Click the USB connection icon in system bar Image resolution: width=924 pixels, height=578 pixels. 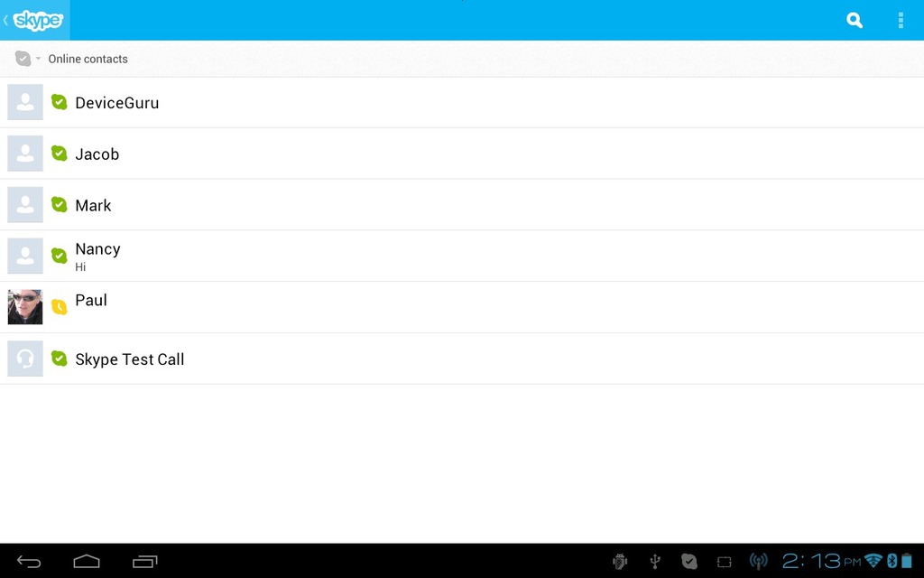pyautogui.click(x=655, y=562)
